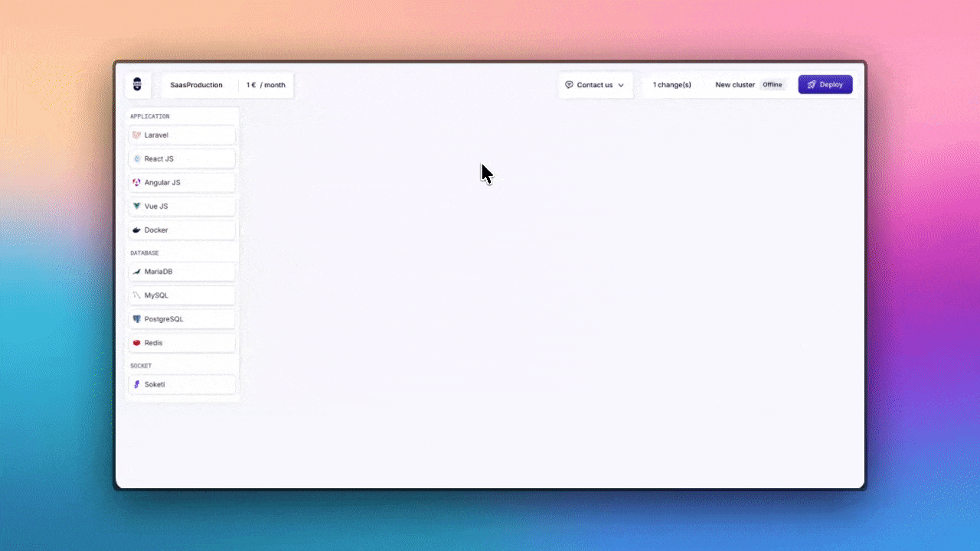Screen dimensions: 980x551
Task: Select the SaasProduction project name
Action: pyautogui.click(x=196, y=85)
